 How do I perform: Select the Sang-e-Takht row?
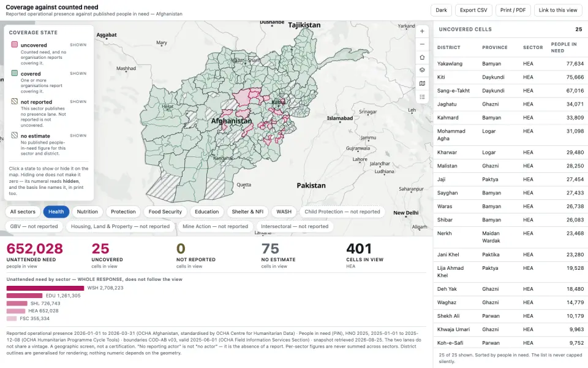510,91
